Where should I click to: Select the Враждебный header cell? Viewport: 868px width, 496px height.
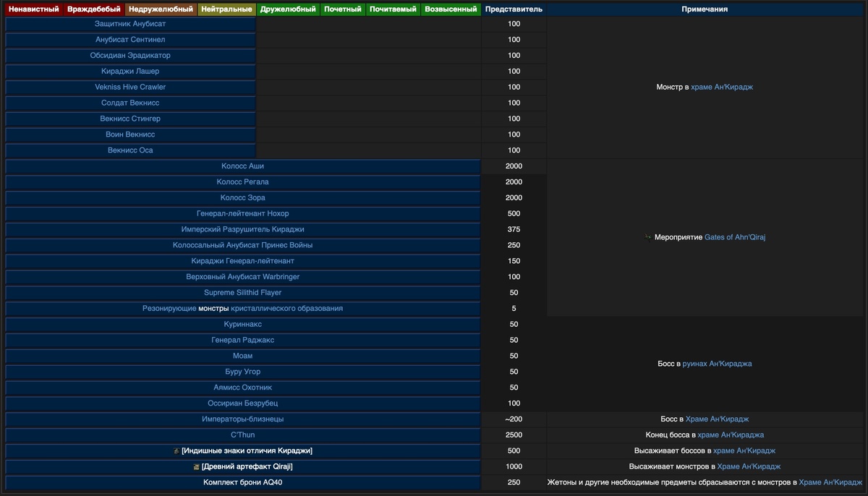(94, 9)
